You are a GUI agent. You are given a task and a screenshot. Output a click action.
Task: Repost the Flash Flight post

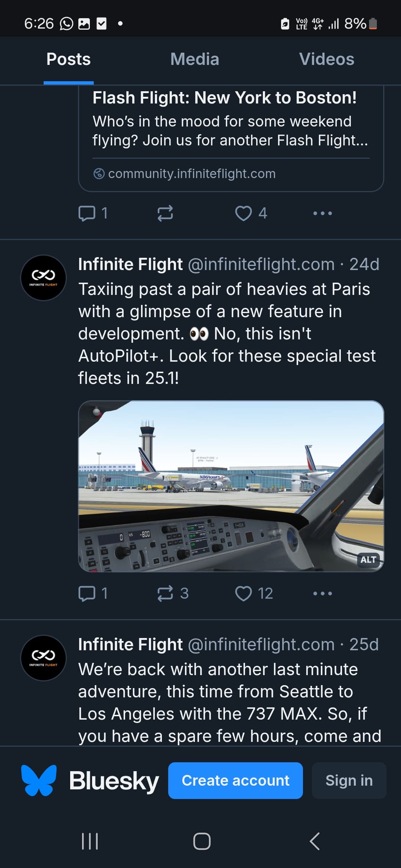pos(165,213)
